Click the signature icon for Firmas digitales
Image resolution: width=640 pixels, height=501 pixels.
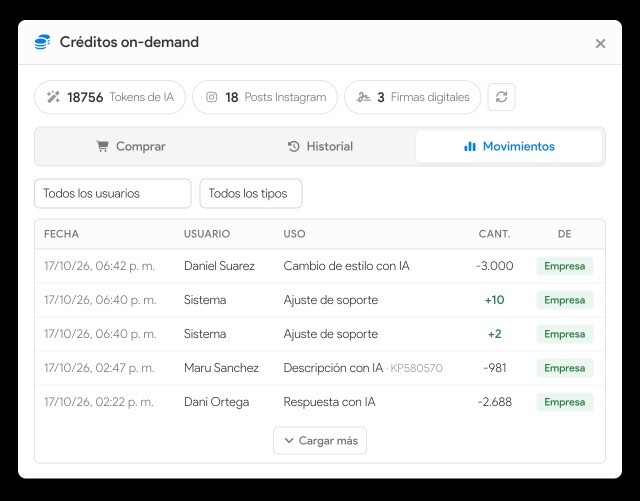(x=363, y=97)
